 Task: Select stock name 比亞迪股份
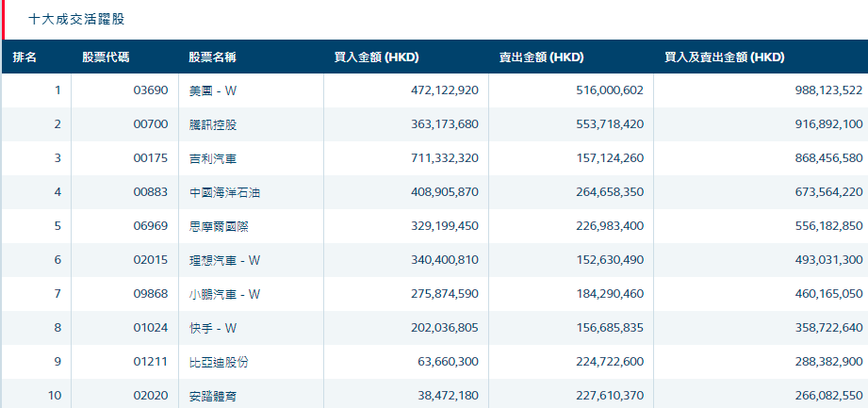(219, 362)
